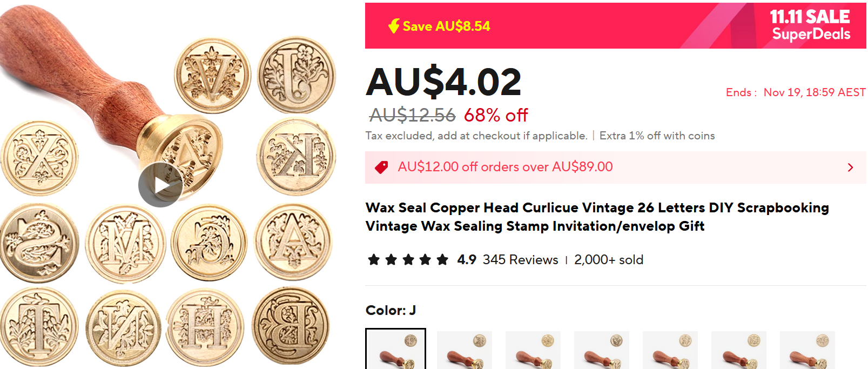Click the Wax Seal product title
The width and height of the screenshot is (868, 369).
pos(597,217)
